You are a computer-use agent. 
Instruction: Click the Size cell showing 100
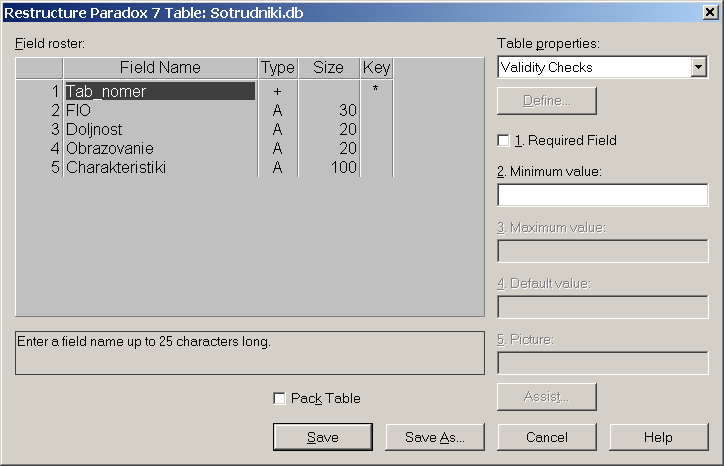(x=329, y=167)
